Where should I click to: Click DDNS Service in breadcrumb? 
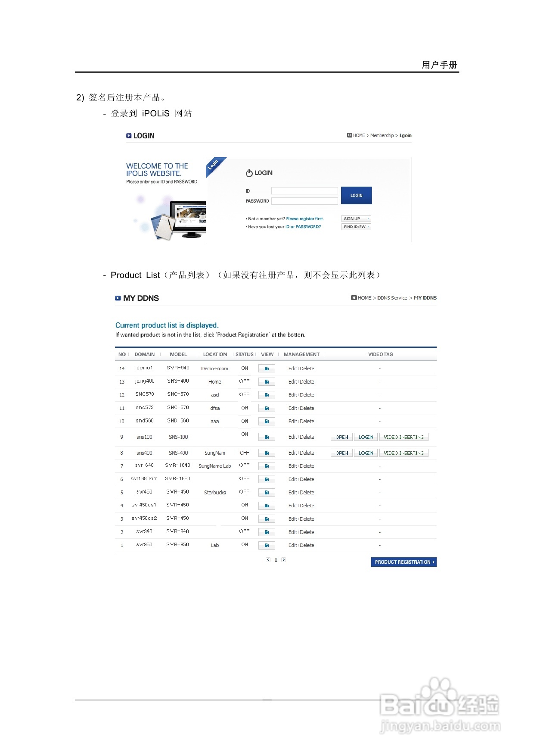pyautogui.click(x=392, y=298)
